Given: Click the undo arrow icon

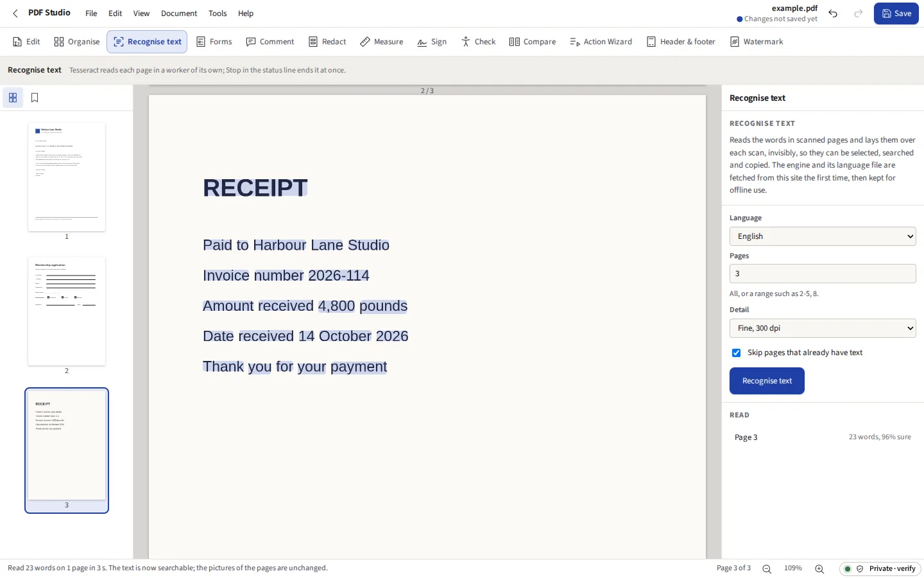Looking at the screenshot, I should tap(833, 13).
